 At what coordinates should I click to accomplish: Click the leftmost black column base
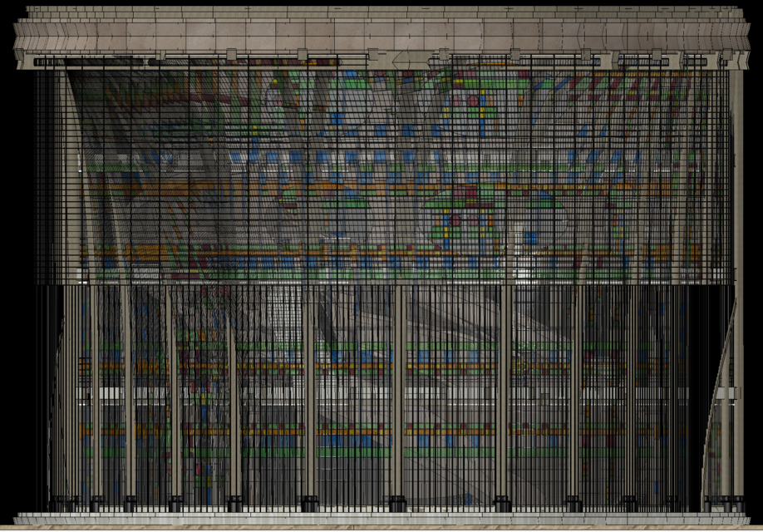pyautogui.click(x=60, y=504)
